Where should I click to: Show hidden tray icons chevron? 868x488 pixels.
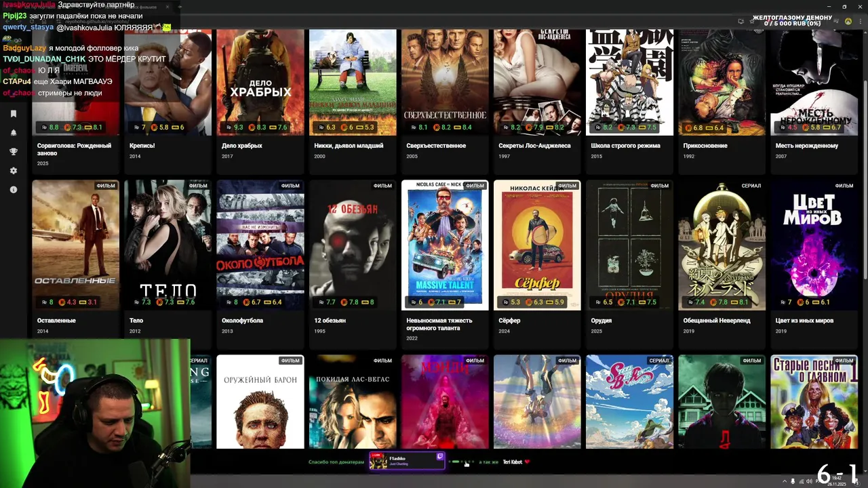pos(783,481)
